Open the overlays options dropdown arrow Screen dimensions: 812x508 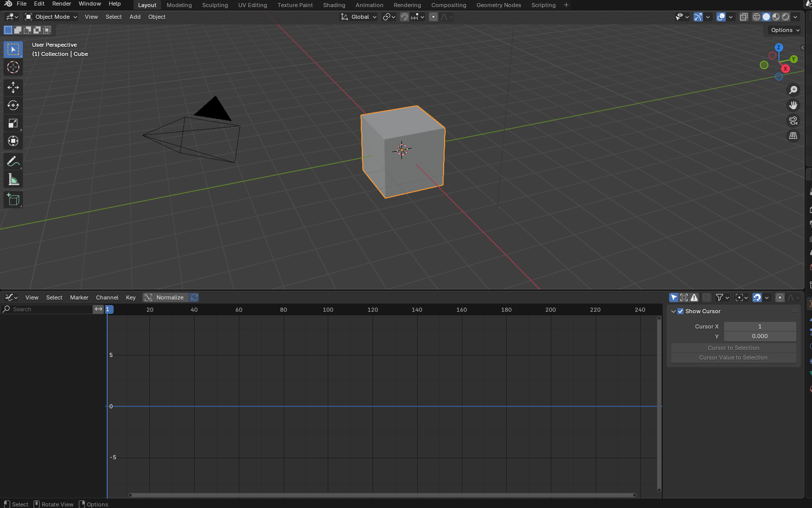[731, 17]
